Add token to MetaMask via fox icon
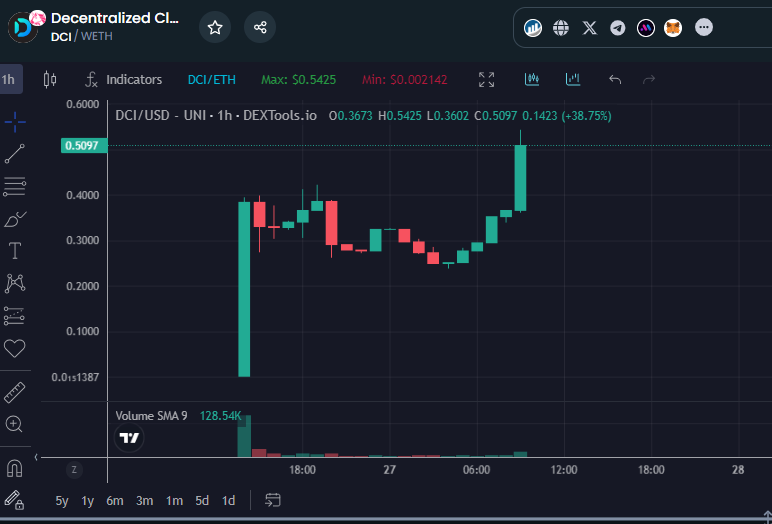The width and height of the screenshot is (772, 524). pyautogui.click(x=673, y=28)
